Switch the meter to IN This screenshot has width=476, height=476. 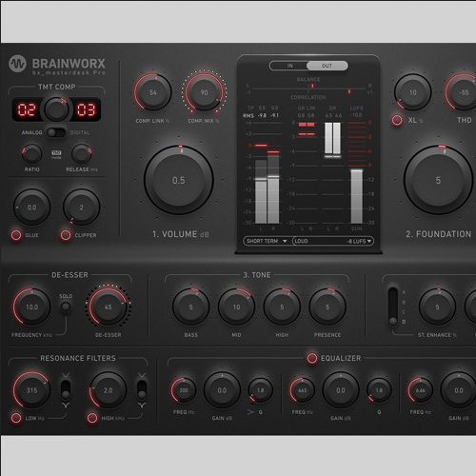[289, 66]
